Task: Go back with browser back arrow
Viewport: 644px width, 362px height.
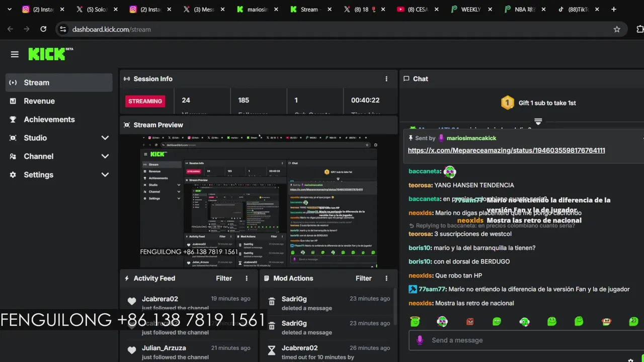Action: click(10, 29)
